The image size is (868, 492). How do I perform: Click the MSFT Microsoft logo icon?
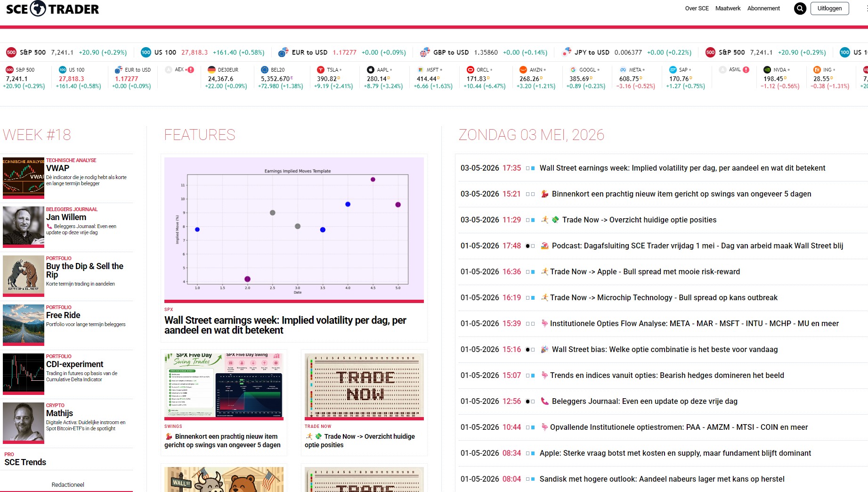click(421, 70)
